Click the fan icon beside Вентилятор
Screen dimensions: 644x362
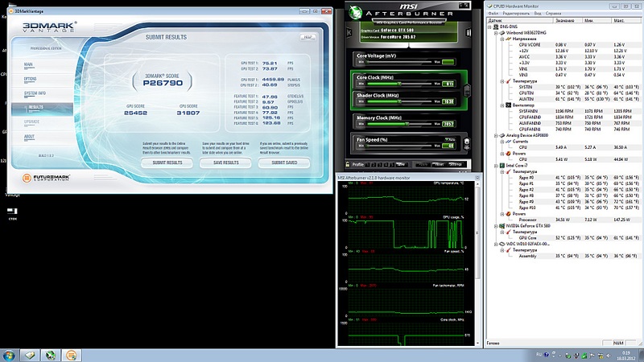click(x=508, y=105)
